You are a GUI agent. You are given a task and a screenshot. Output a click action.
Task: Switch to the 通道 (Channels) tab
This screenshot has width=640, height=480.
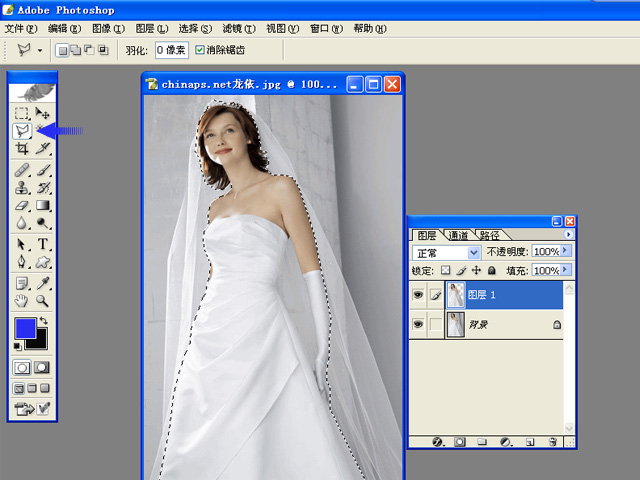point(458,235)
